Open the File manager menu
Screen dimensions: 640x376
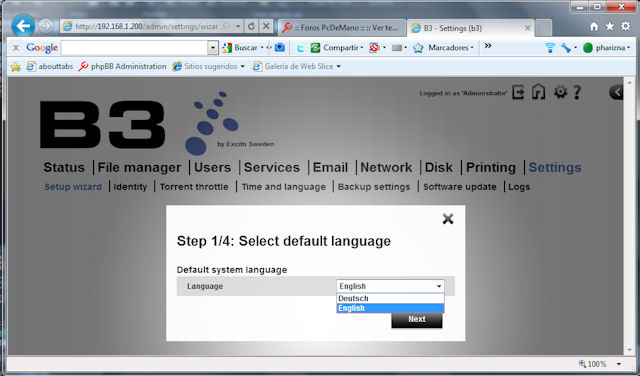(139, 167)
